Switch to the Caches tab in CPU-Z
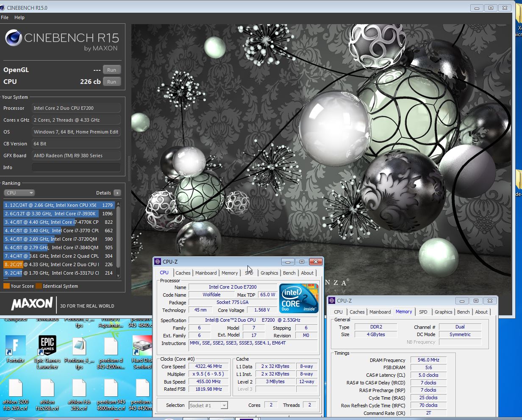The width and height of the screenshot is (522, 420). [x=183, y=273]
